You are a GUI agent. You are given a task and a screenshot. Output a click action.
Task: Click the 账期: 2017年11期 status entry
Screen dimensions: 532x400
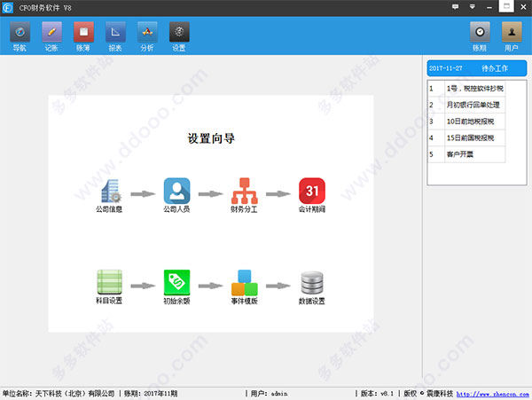[151, 394]
